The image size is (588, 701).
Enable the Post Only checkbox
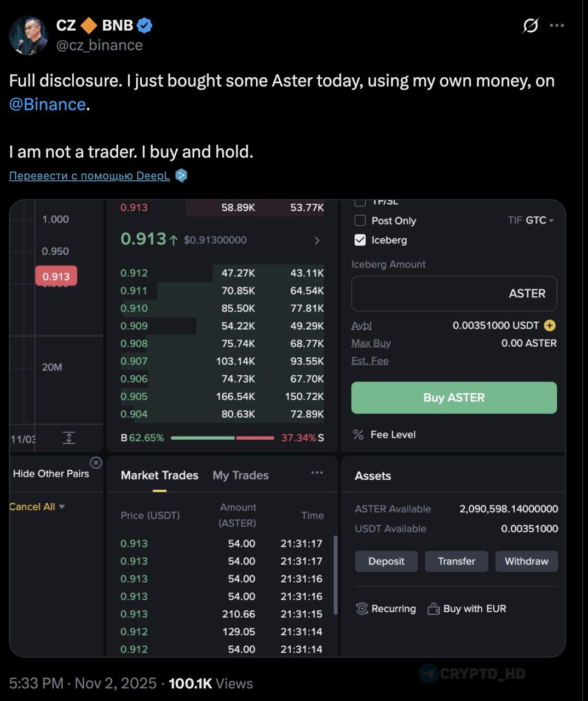point(360,221)
